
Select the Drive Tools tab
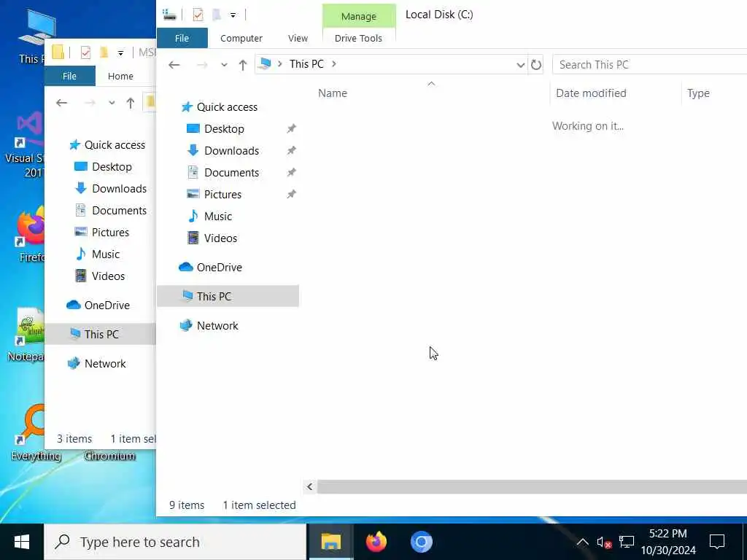click(x=358, y=38)
